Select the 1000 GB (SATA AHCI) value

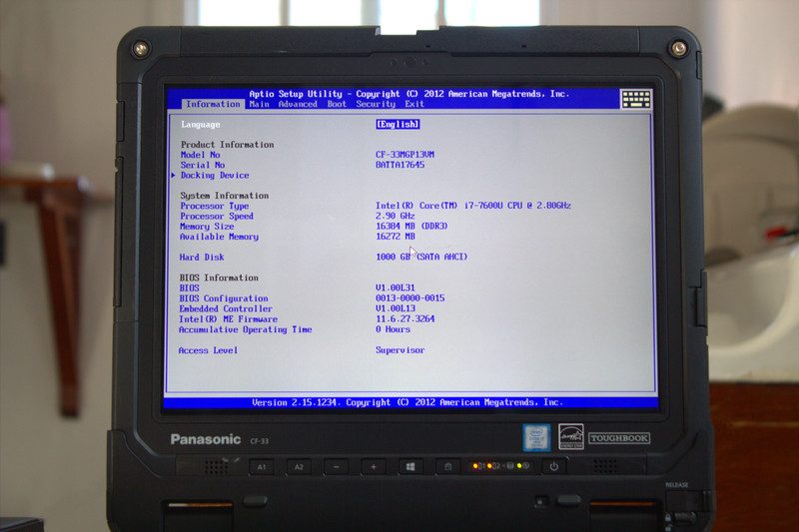pyautogui.click(x=421, y=257)
